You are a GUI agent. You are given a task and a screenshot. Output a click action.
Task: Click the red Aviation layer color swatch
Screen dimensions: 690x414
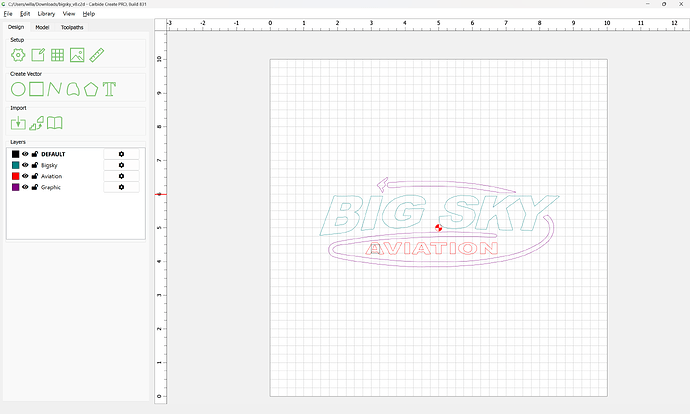tap(15, 176)
